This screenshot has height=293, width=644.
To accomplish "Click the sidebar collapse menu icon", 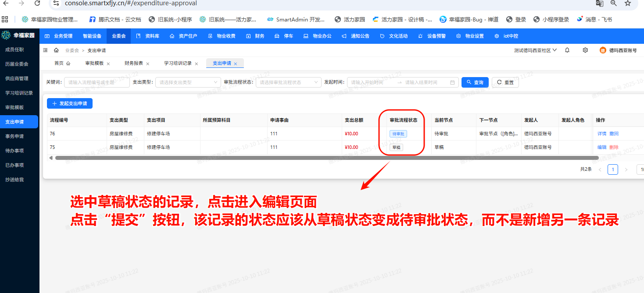I will tap(46, 50).
